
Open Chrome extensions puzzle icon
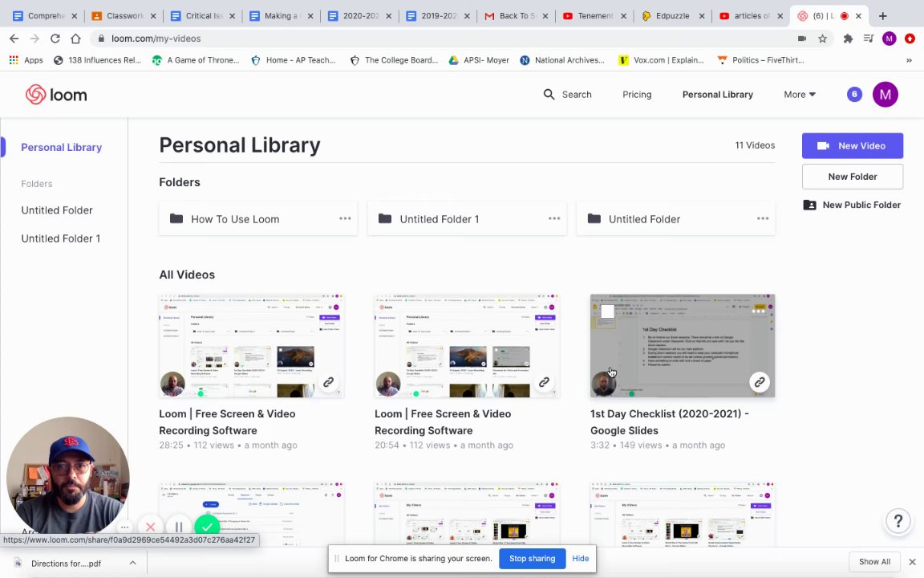coord(848,39)
